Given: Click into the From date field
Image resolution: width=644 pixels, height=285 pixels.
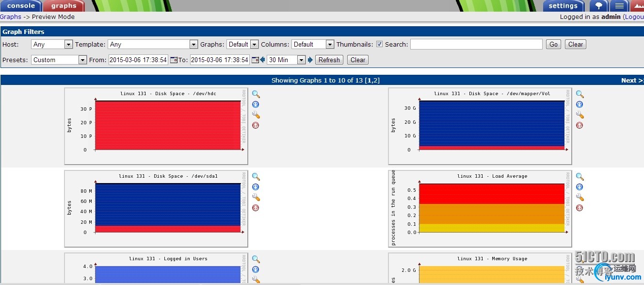Looking at the screenshot, I should 138,60.
